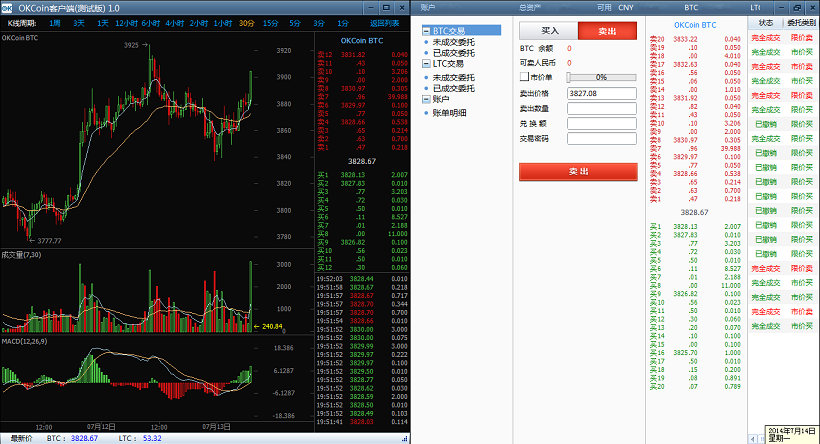820x444 pixels.
Task: Focus the 交易密码 password field
Action: tap(601, 139)
